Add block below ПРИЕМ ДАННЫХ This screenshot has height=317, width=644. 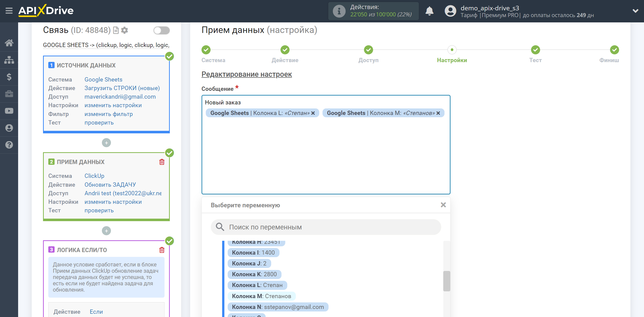[106, 231]
